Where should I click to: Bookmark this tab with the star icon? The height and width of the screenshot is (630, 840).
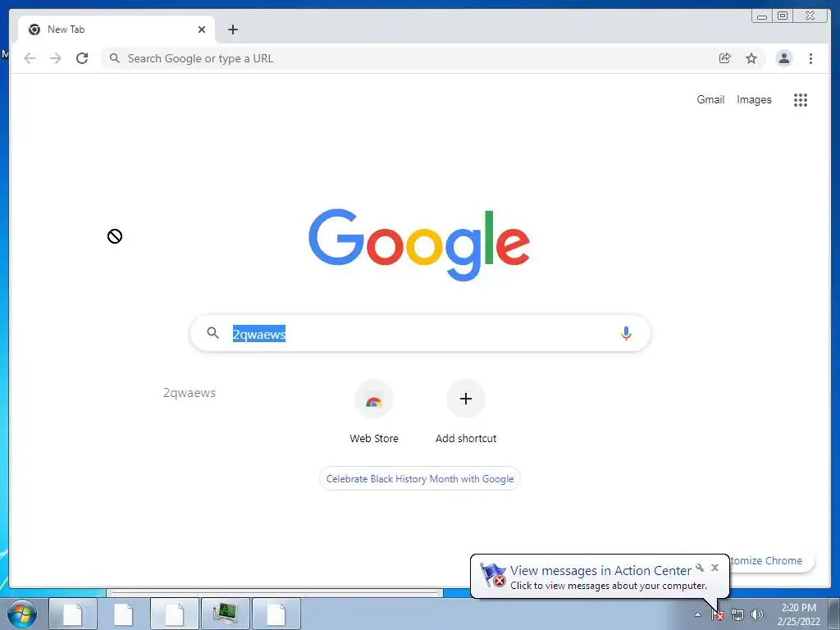[x=751, y=58]
